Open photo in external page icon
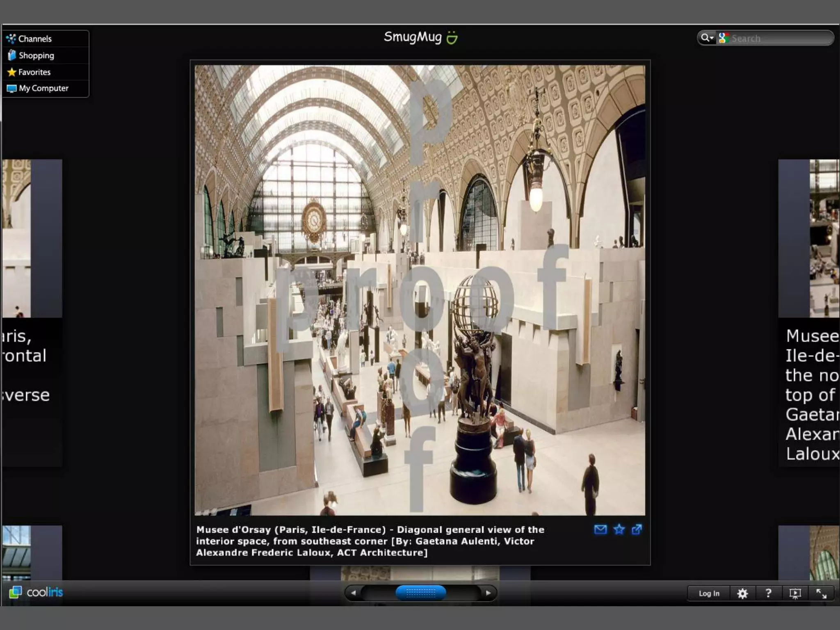The height and width of the screenshot is (630, 840). 637,530
